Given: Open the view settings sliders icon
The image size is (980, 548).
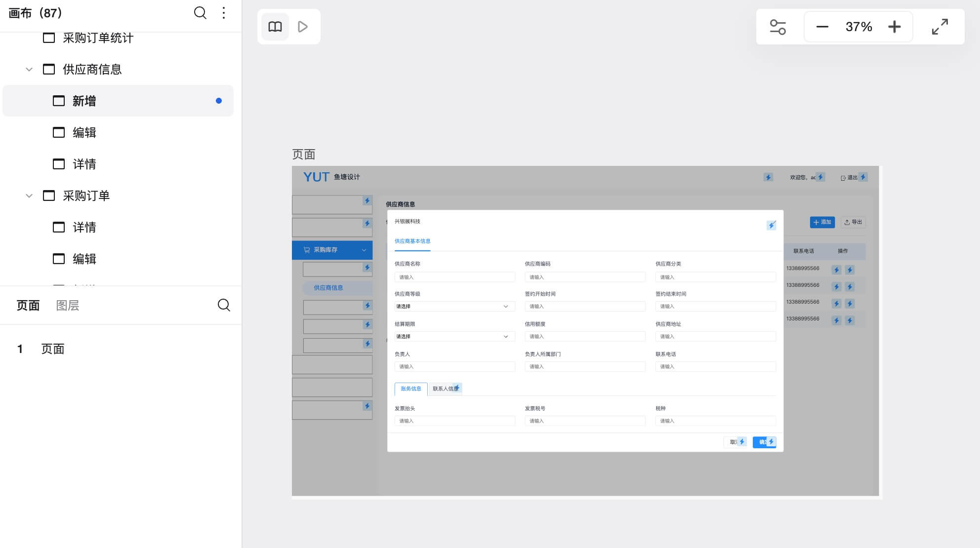Looking at the screenshot, I should coord(778,27).
